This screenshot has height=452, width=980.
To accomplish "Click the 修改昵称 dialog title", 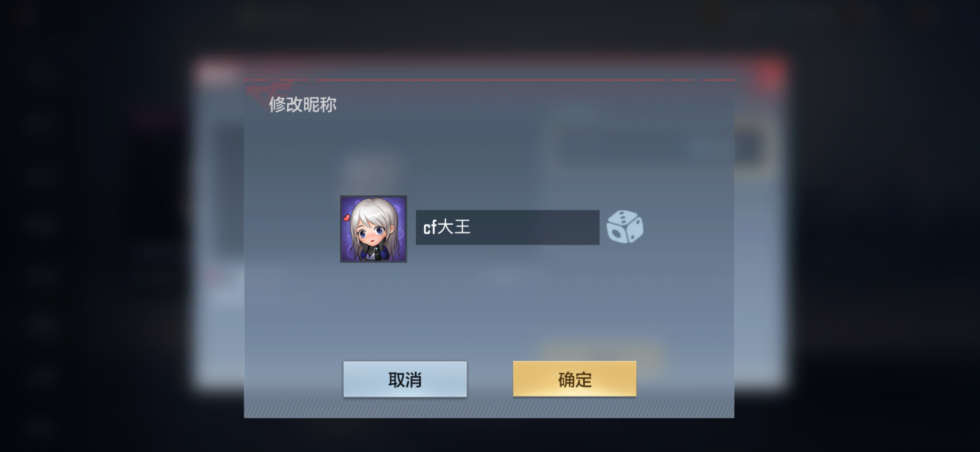I will pyautogui.click(x=302, y=104).
